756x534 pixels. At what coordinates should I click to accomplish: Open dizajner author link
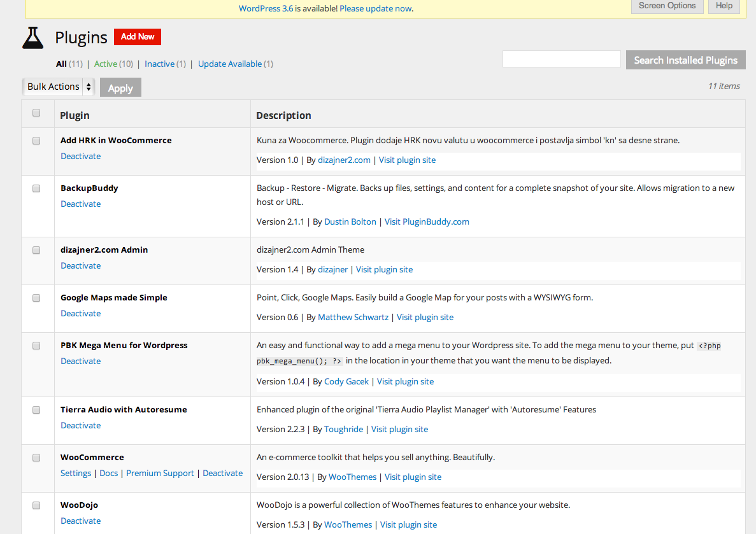(x=332, y=269)
